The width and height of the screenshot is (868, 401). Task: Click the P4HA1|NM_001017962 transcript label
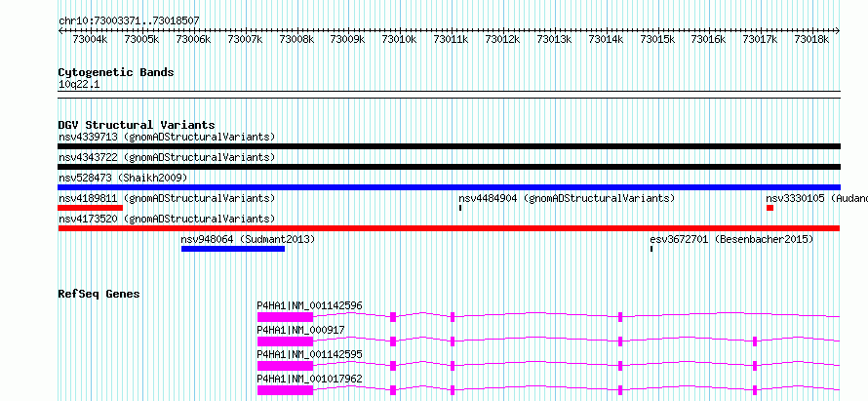pos(309,379)
